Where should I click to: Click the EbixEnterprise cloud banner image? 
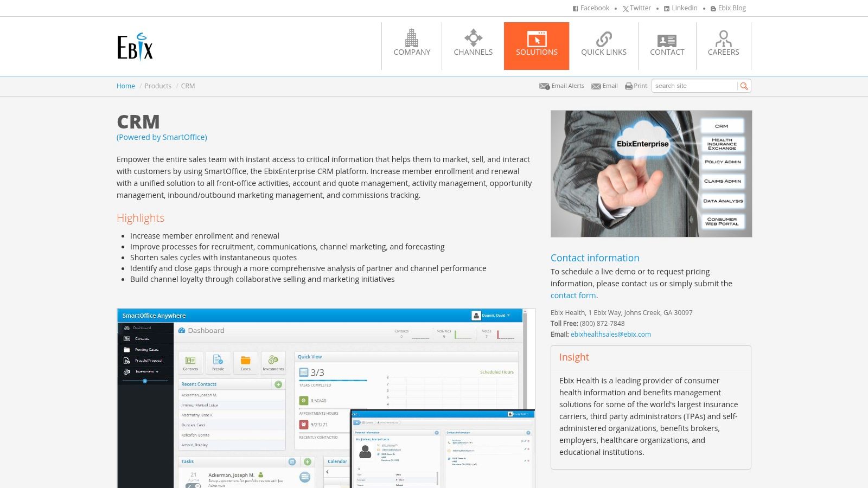click(x=651, y=174)
